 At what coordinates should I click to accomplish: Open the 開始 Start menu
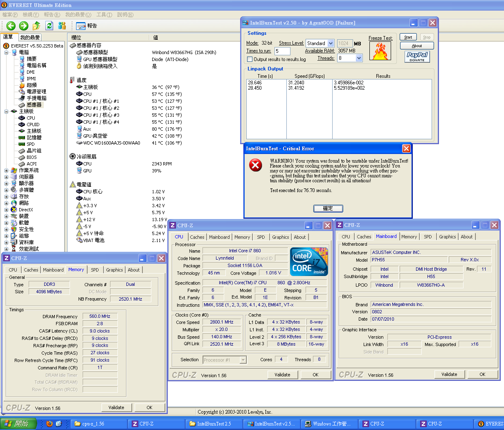pos(18,424)
